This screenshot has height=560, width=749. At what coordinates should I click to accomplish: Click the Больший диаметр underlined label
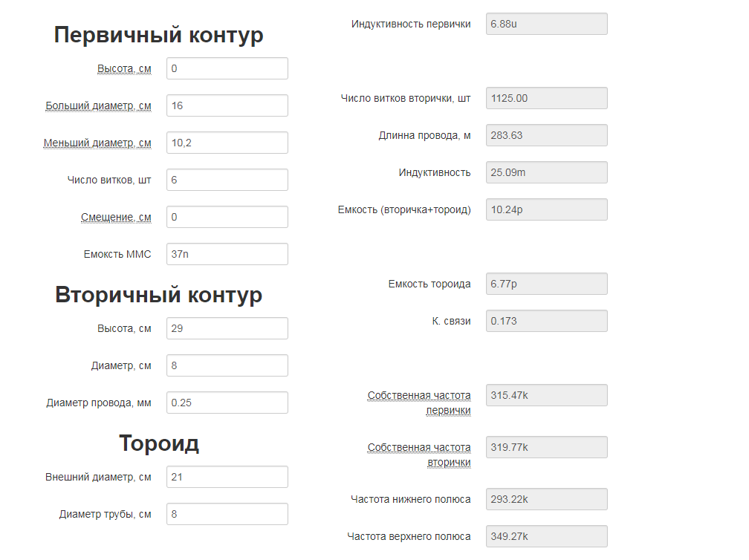pyautogui.click(x=98, y=106)
